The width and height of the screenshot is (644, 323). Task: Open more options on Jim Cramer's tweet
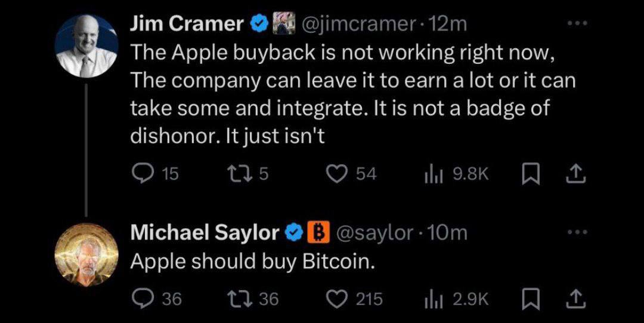click(577, 23)
